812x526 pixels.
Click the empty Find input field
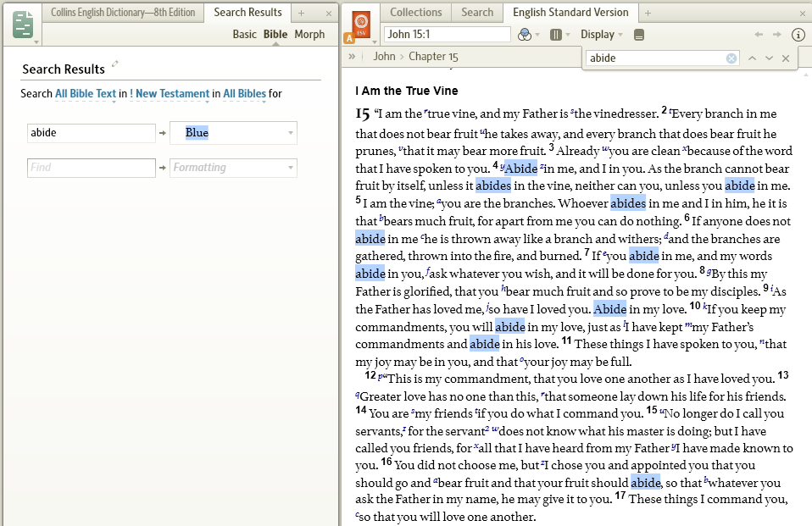[x=92, y=167]
